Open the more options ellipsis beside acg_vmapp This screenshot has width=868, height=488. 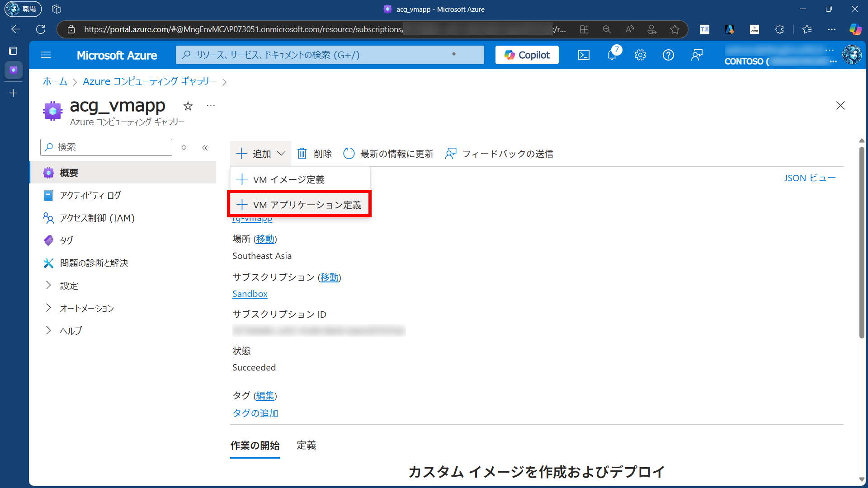pos(211,106)
